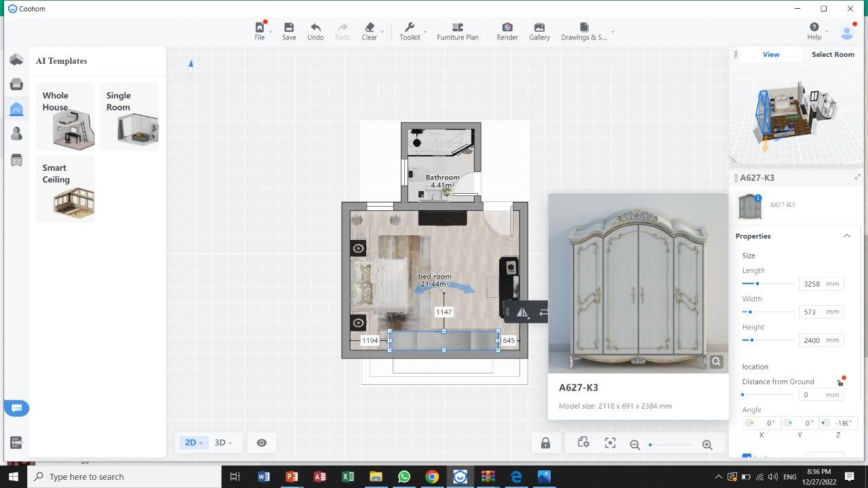Open the furniture library sidebar icon
Screen dimensions: 868x488
pyautogui.click(x=16, y=84)
